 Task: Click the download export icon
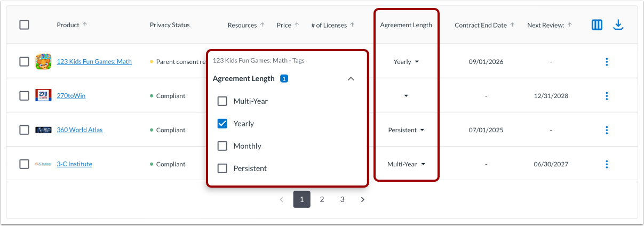tap(618, 25)
